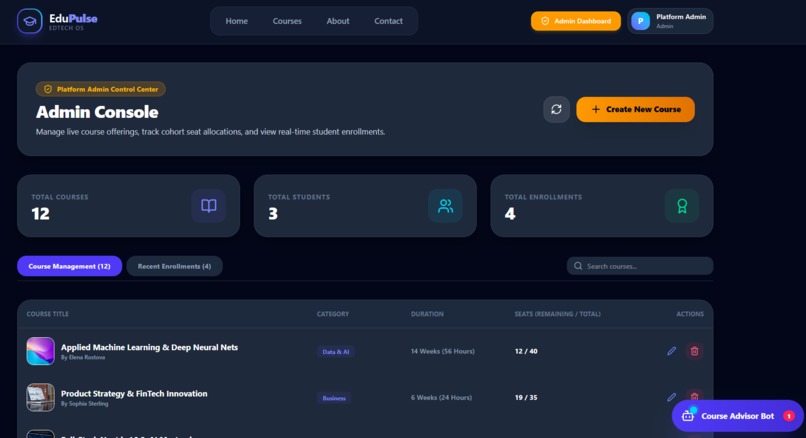This screenshot has height=438, width=806.
Task: Click the EduPulse graduation cap logo
Action: click(30, 21)
